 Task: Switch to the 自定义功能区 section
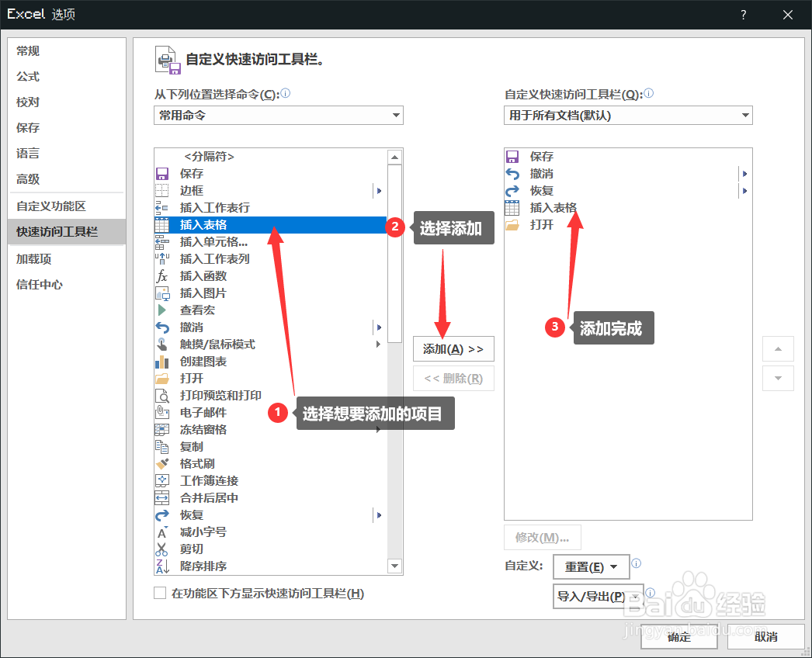(x=57, y=205)
